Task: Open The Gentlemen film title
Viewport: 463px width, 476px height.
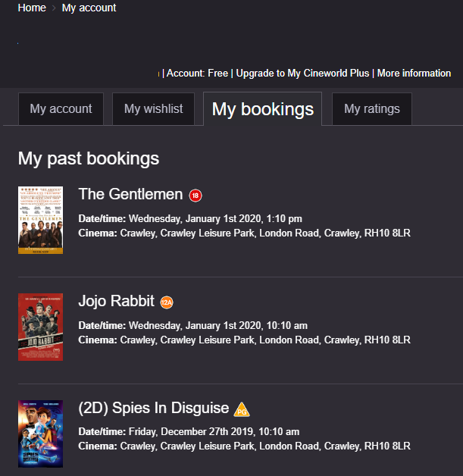Action: pos(130,194)
